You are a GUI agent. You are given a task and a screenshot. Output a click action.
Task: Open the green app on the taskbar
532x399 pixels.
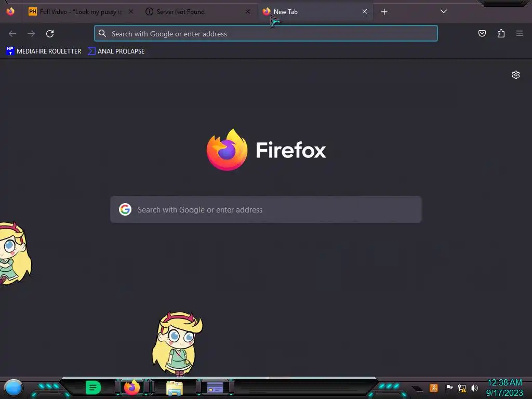[94, 388]
